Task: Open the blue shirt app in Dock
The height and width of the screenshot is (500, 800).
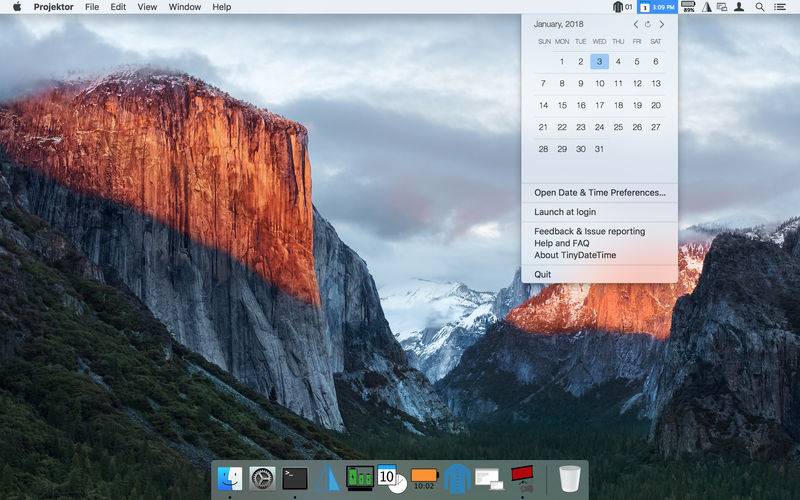Action: [x=457, y=479]
